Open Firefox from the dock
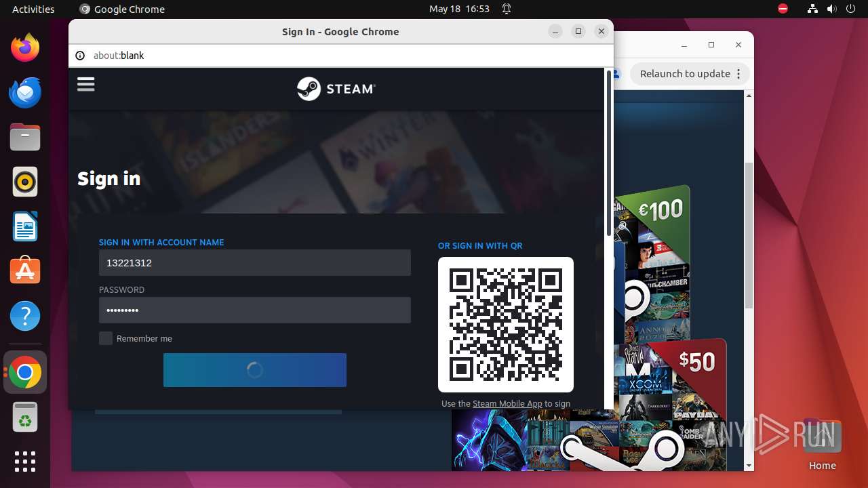The image size is (868, 488). (25, 47)
